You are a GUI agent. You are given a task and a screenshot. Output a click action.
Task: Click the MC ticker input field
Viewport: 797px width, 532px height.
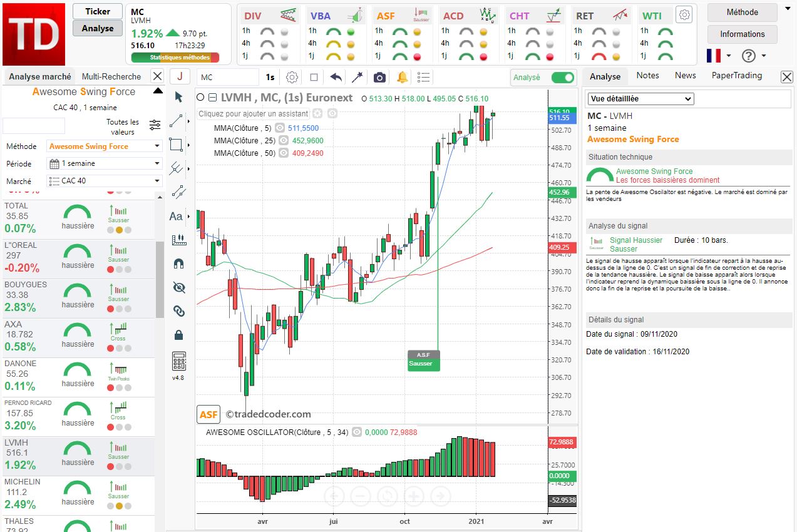point(228,77)
